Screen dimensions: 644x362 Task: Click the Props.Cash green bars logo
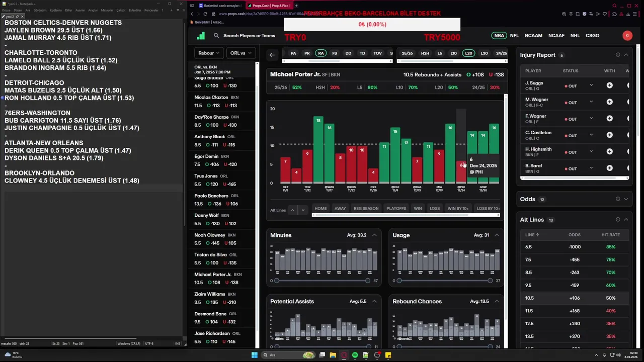pos(201,36)
